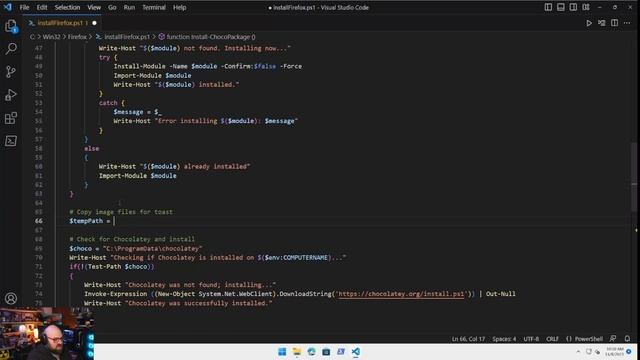Change line endings via CRLF status item

(552, 339)
